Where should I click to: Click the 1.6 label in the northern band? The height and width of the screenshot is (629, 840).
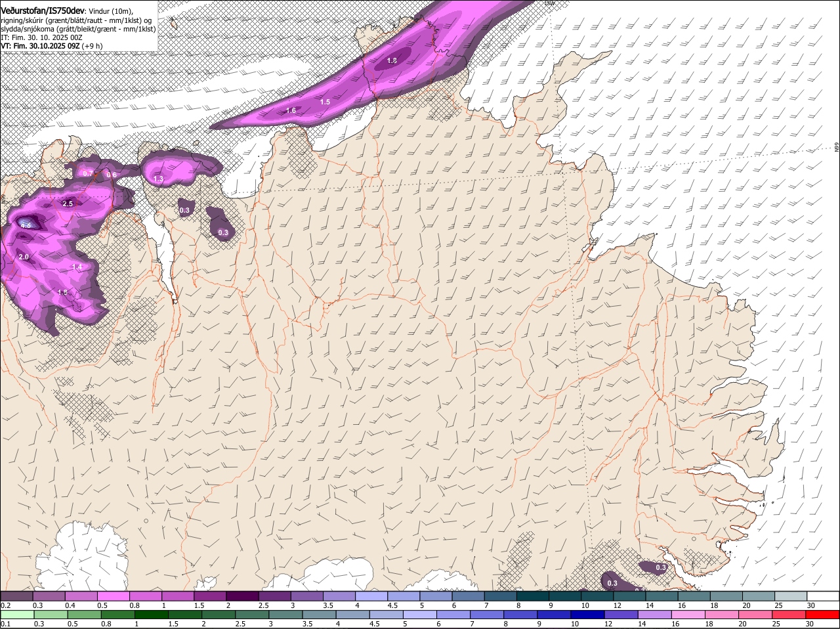pos(291,110)
